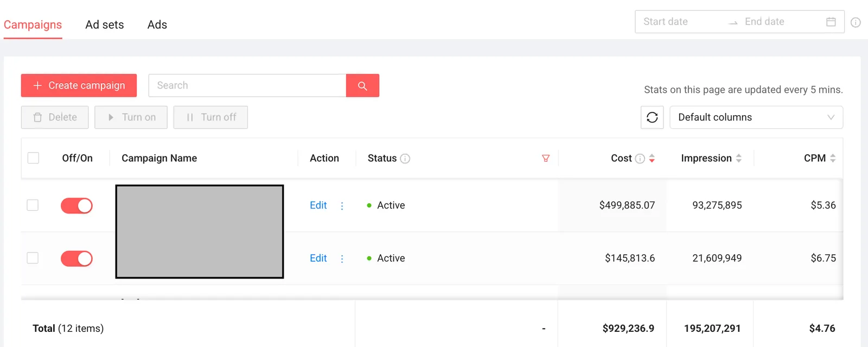
Task: Toggle off the $499,885.07 campaign switch
Action: (x=76, y=205)
